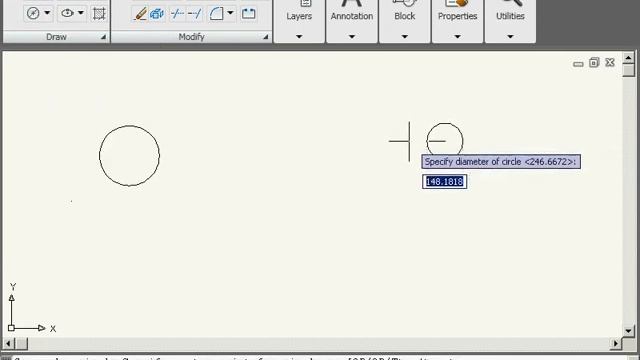Click the vertical scrollbar down arrow
This screenshot has width=640, height=360.
point(628,331)
